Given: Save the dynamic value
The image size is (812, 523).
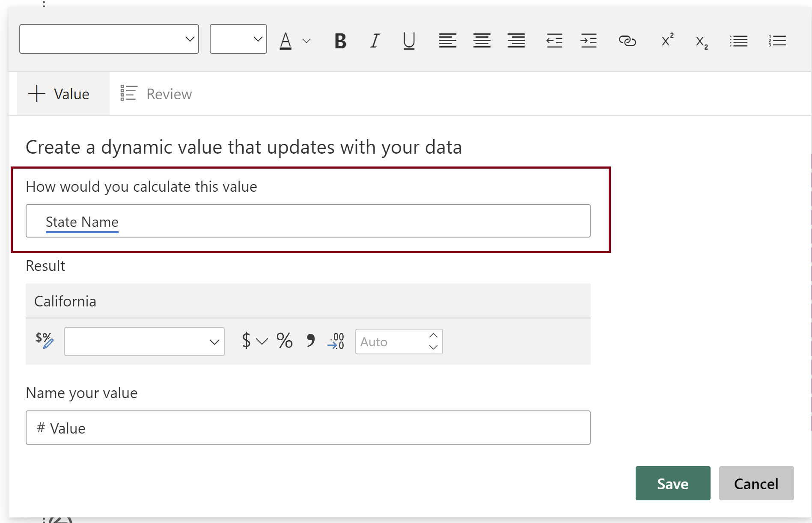Looking at the screenshot, I should click(672, 483).
